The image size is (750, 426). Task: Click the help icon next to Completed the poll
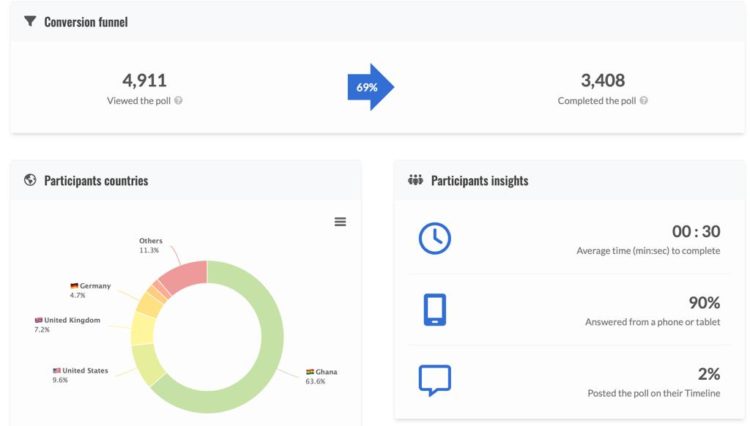(644, 101)
